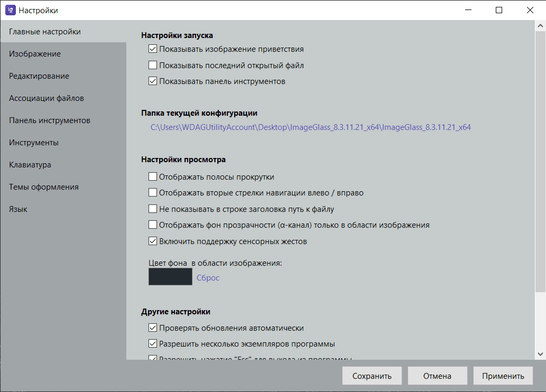Image resolution: width=546 pixels, height=392 pixels.
Task: Open the Темы оформления tab
Action: pos(44,187)
